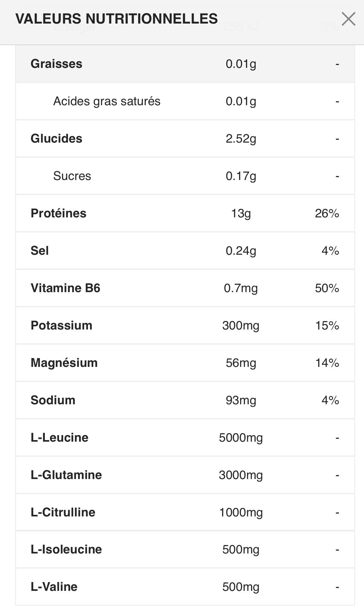
Task: Click the 26% value for Protéines
Action: [x=327, y=213]
